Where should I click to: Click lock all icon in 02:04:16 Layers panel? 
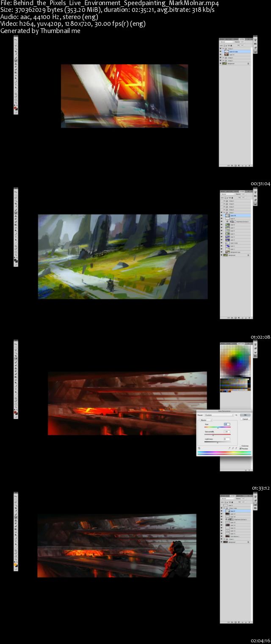coord(232,502)
